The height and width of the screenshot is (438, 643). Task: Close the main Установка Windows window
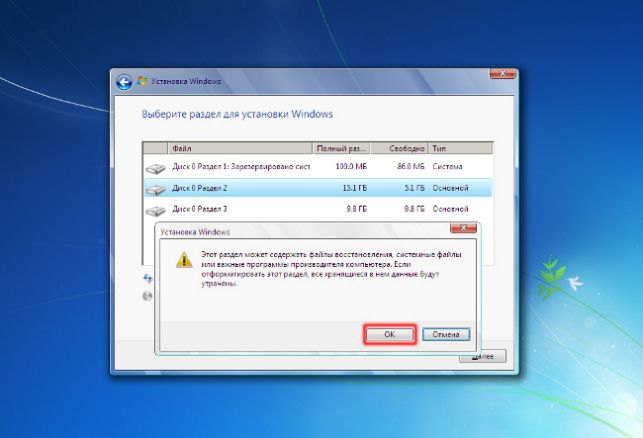click(x=503, y=74)
